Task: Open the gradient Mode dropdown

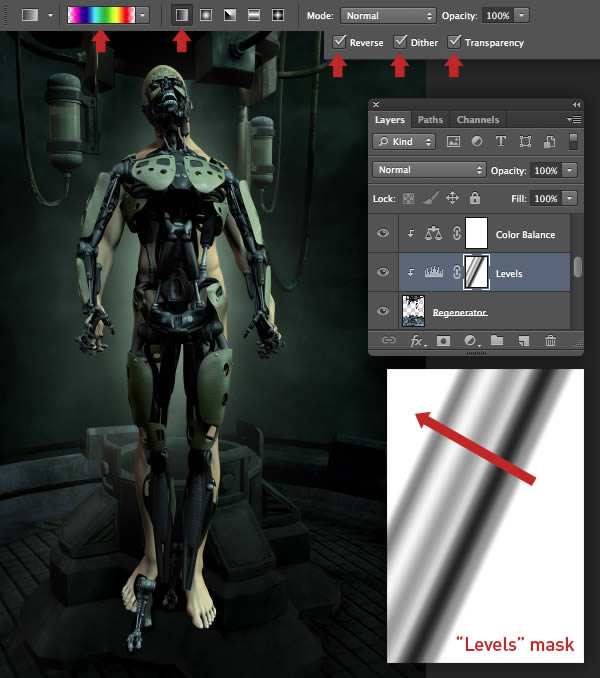Action: point(388,16)
